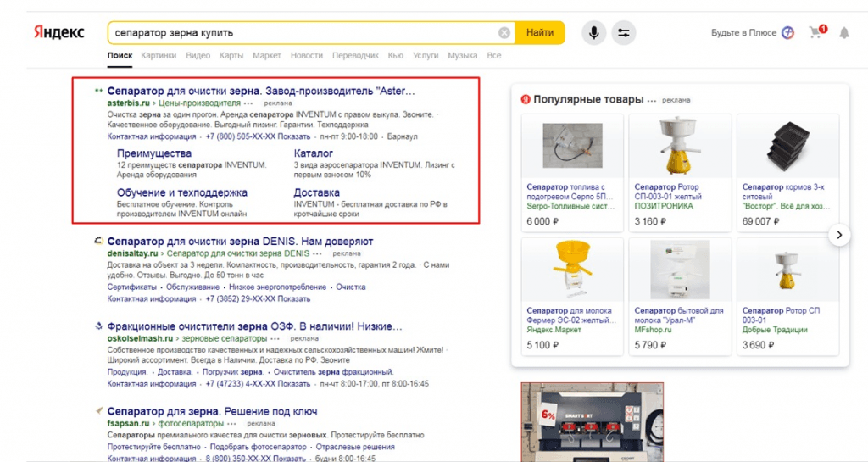This screenshot has height=462, width=868.
Task: Open the Музыка tab
Action: [x=462, y=55]
